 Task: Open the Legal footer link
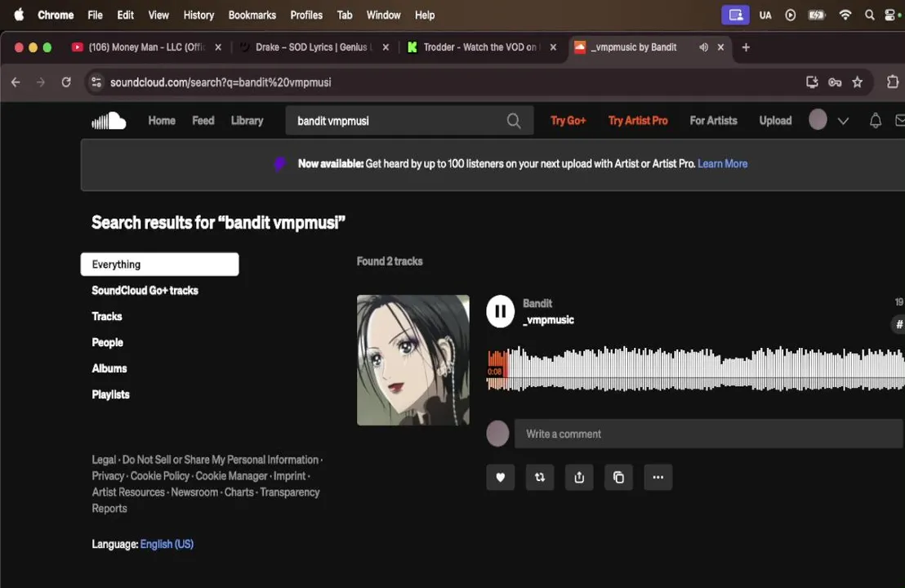coord(104,460)
